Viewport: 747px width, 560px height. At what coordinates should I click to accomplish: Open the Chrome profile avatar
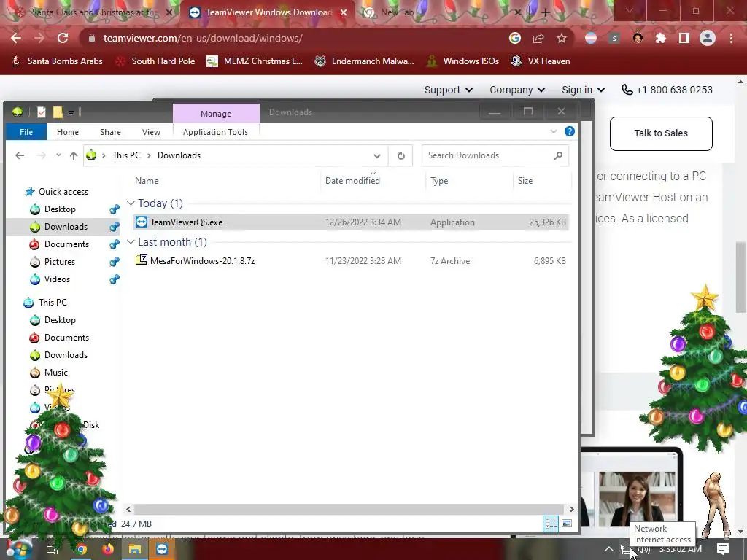708,38
